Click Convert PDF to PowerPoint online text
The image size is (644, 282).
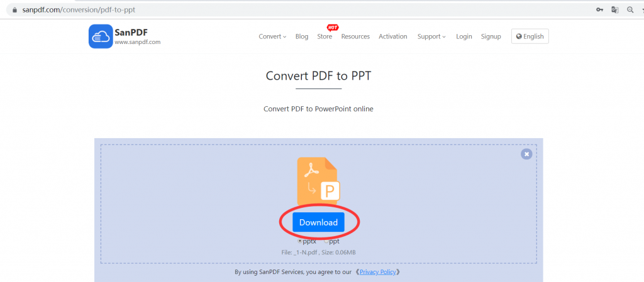(x=318, y=109)
